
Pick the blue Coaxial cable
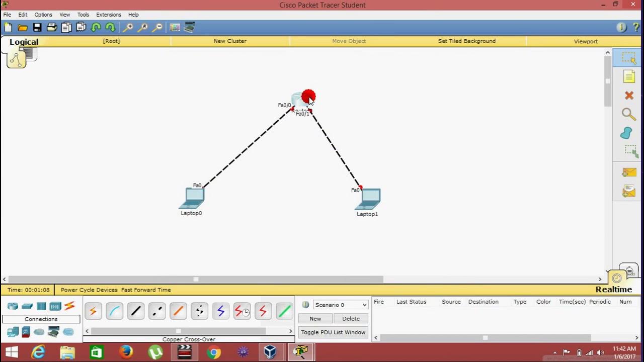[220, 312]
